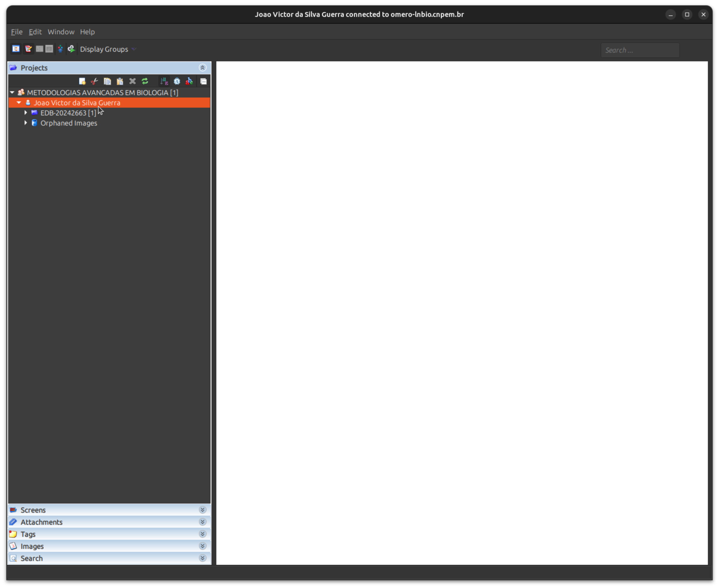Open the Display Groups dropdown
This screenshot has height=588, width=719.
tap(108, 49)
